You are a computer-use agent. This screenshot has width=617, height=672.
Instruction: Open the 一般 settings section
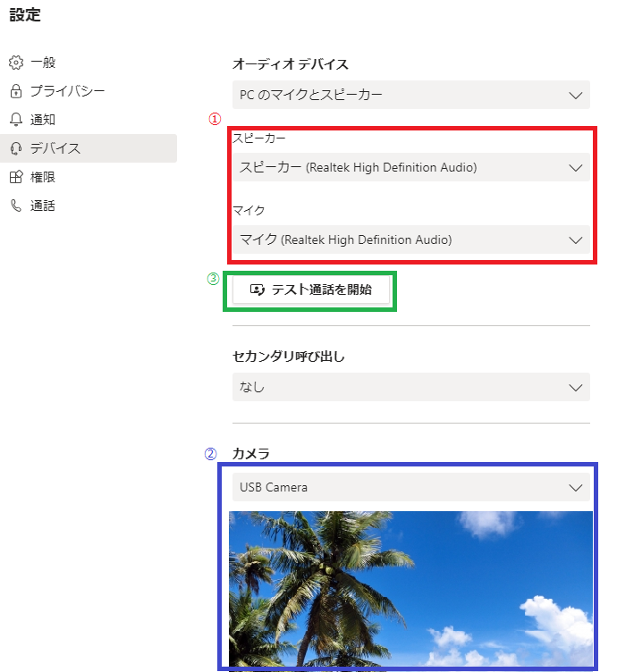tap(89, 63)
